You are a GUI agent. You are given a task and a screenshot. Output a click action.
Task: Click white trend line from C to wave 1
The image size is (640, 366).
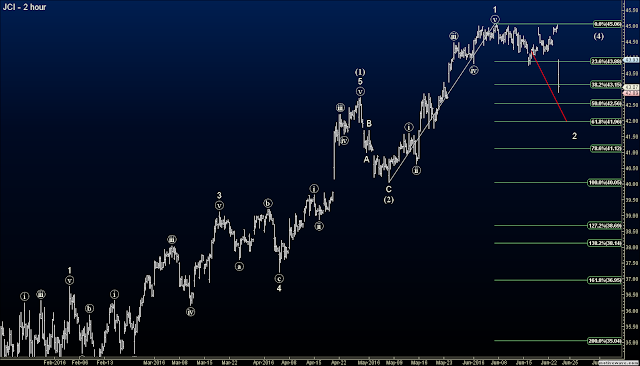443,103
